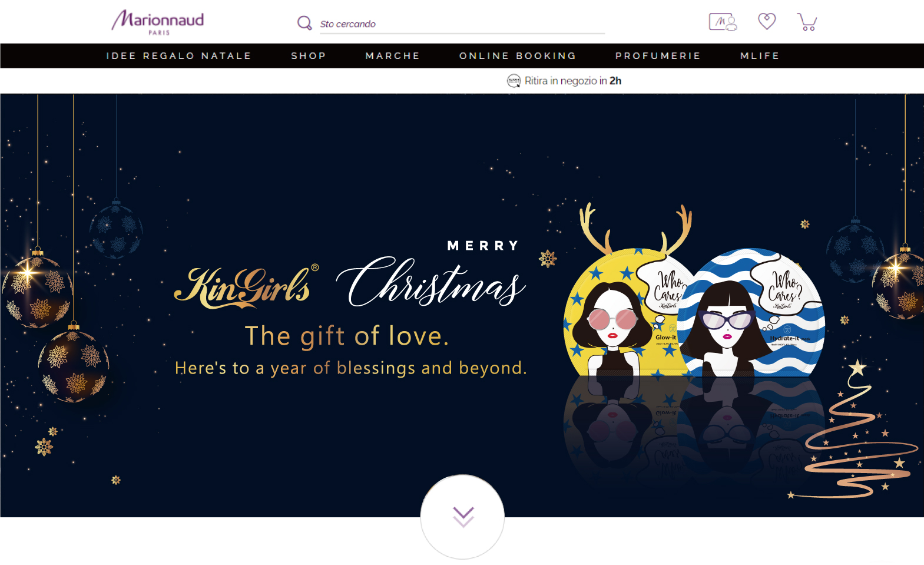
Task: Click the down chevron scroll button
Action: (463, 517)
